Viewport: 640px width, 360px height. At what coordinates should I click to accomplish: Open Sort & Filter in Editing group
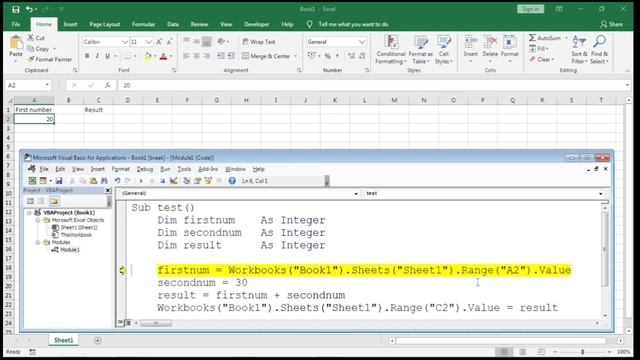(x=579, y=50)
